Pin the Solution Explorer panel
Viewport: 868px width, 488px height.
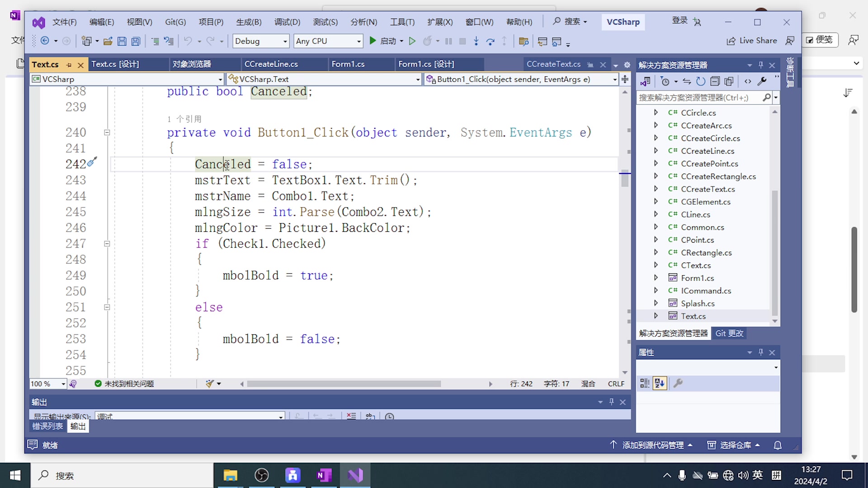761,65
